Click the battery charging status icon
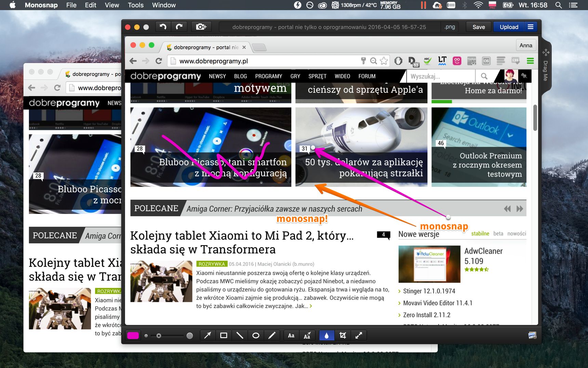The image size is (588, 368). [x=508, y=5]
